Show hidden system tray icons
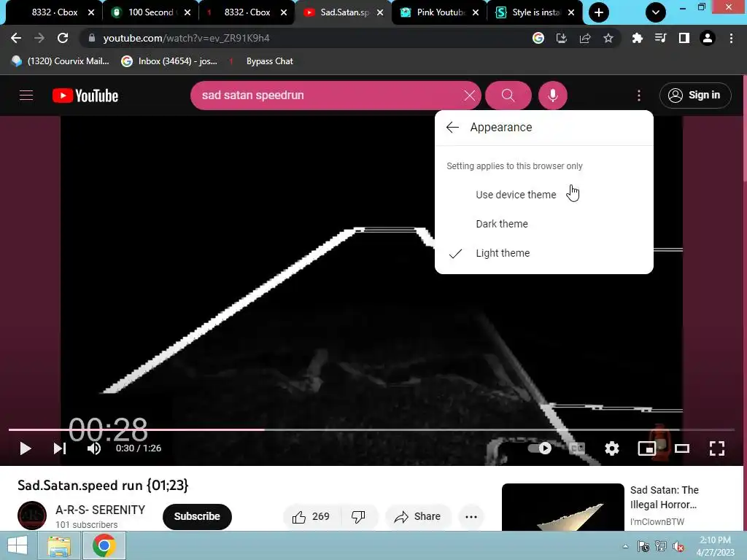Screen dimensions: 747x560 point(625,546)
